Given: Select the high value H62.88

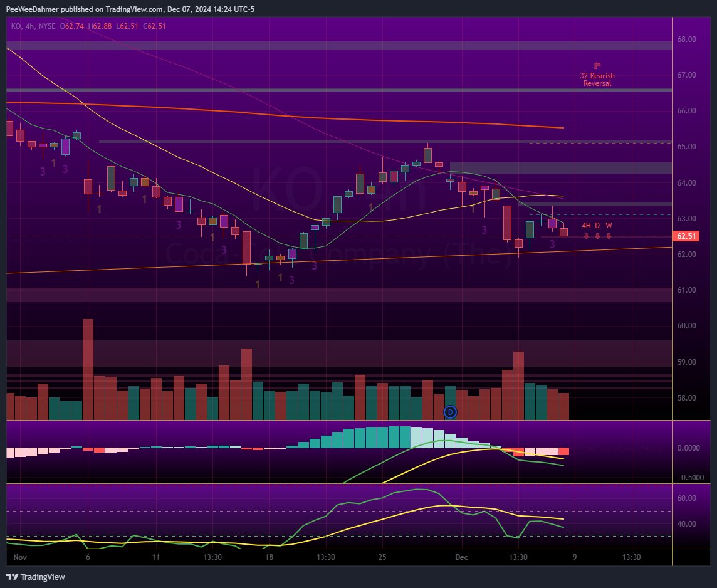Looking at the screenshot, I should pos(100,26).
